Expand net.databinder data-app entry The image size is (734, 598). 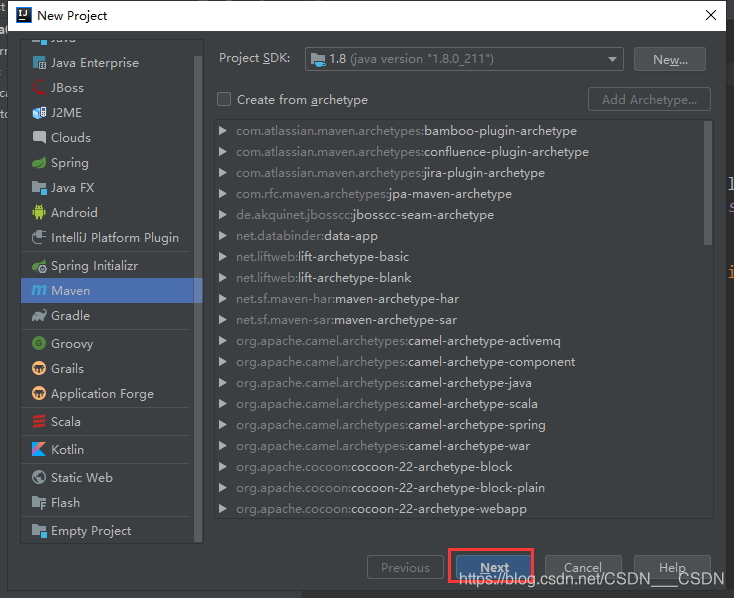click(223, 236)
